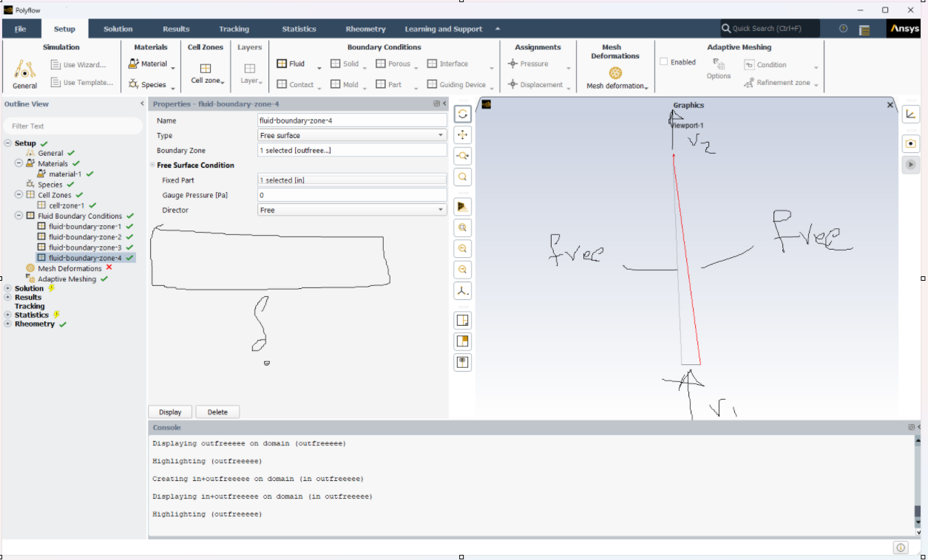Screen dimensions: 928x560
Task: Switch to the Rheometry ribbon tab
Action: point(365,29)
